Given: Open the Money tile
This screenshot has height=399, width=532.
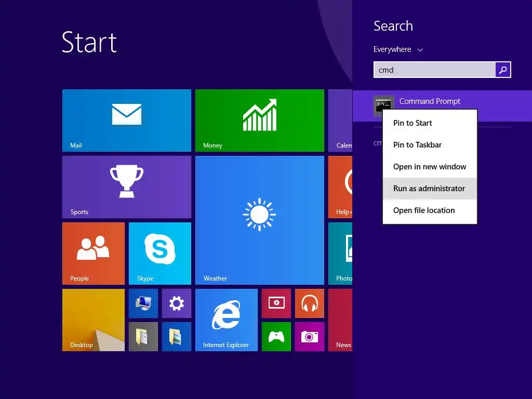Looking at the screenshot, I should [260, 121].
